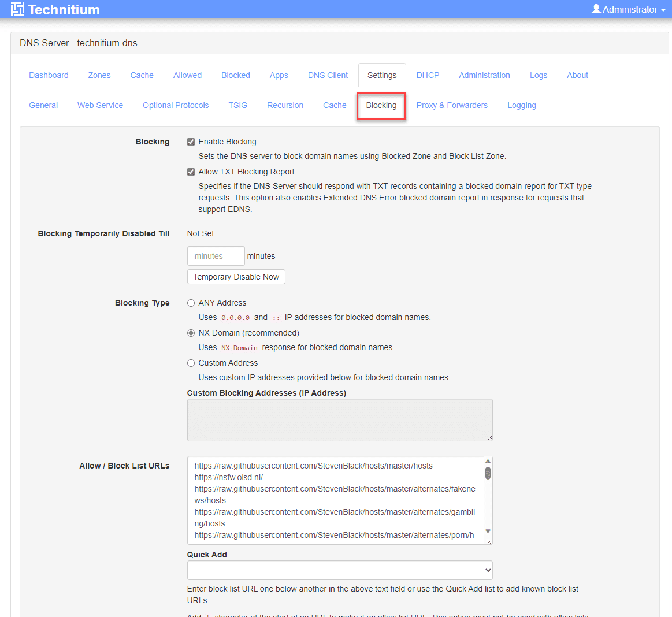The width and height of the screenshot is (672, 617).
Task: Click the URL list scrollbar up arrow
Action: pyautogui.click(x=488, y=462)
